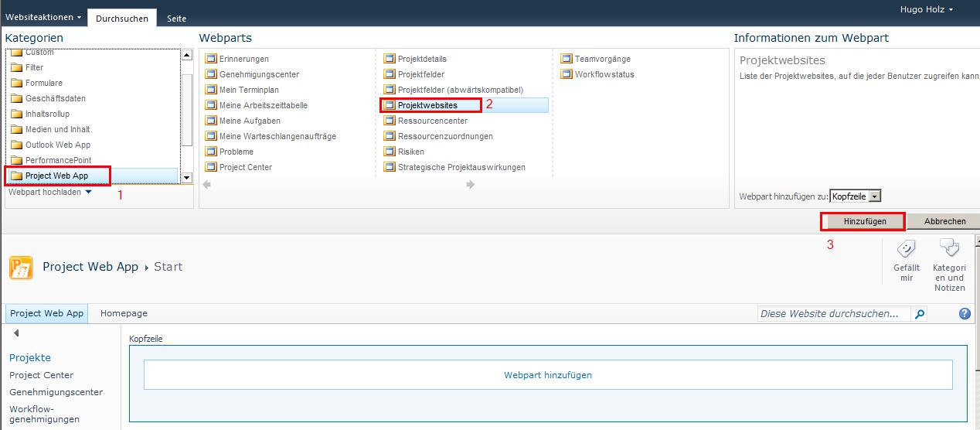Open Kategorien und Notizen
980x430 pixels.
(949, 265)
